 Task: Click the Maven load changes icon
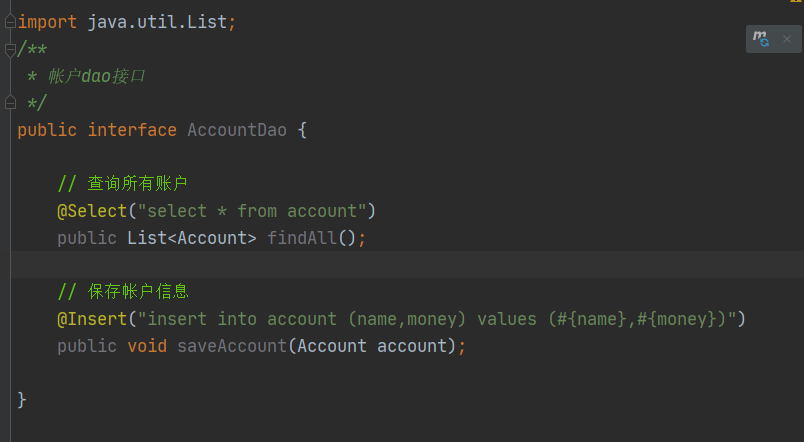click(x=760, y=38)
